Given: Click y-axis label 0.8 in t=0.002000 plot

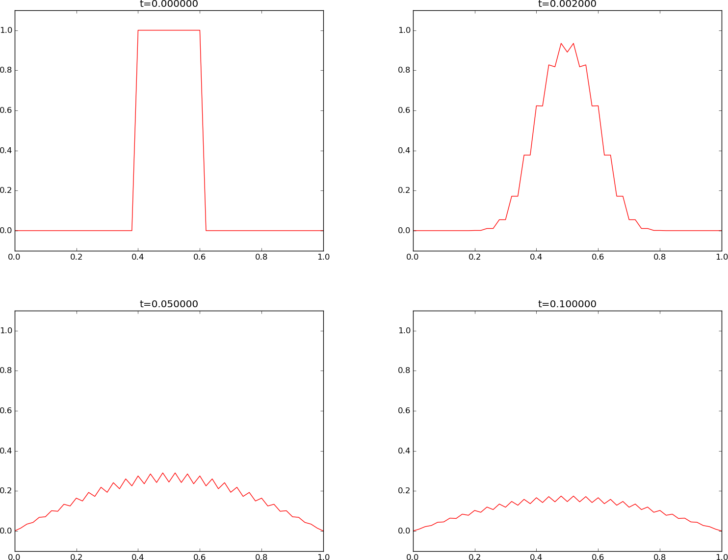Looking at the screenshot, I should click(x=405, y=70).
